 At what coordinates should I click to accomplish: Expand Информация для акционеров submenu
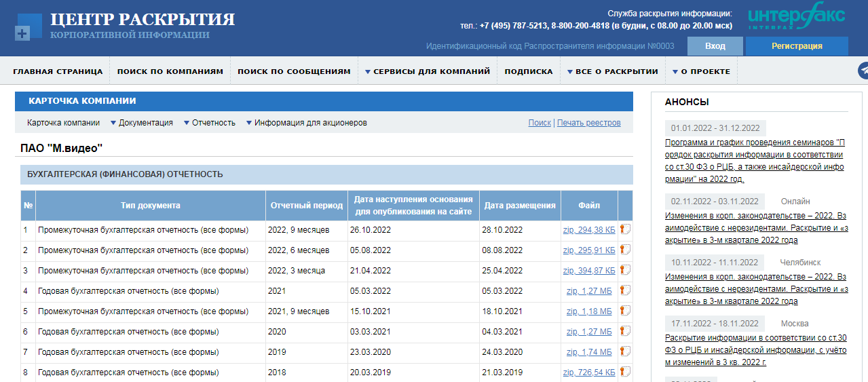[306, 123]
